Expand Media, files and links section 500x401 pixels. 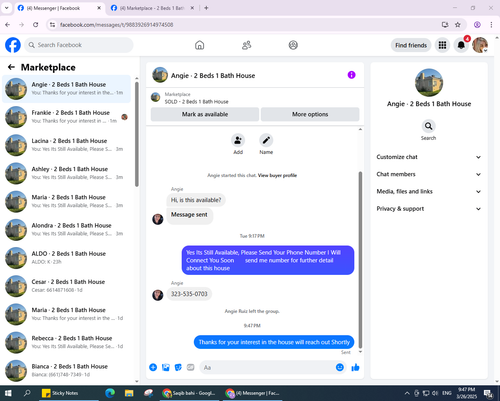[x=429, y=192]
